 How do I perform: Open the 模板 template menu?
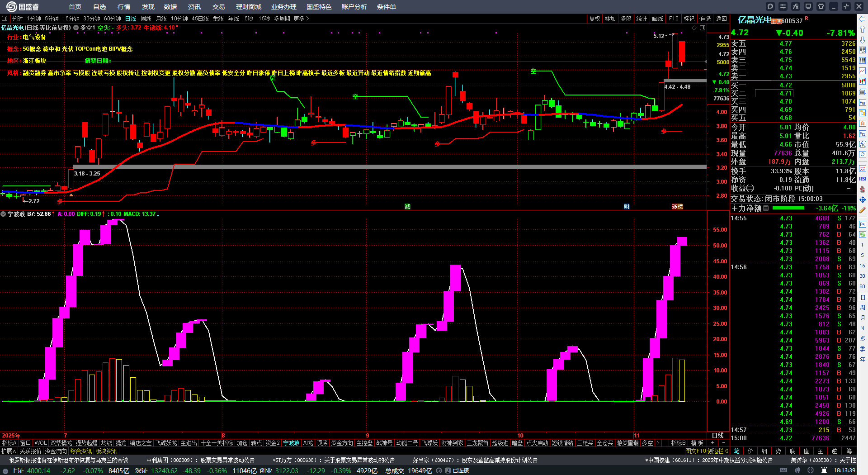tap(697, 443)
